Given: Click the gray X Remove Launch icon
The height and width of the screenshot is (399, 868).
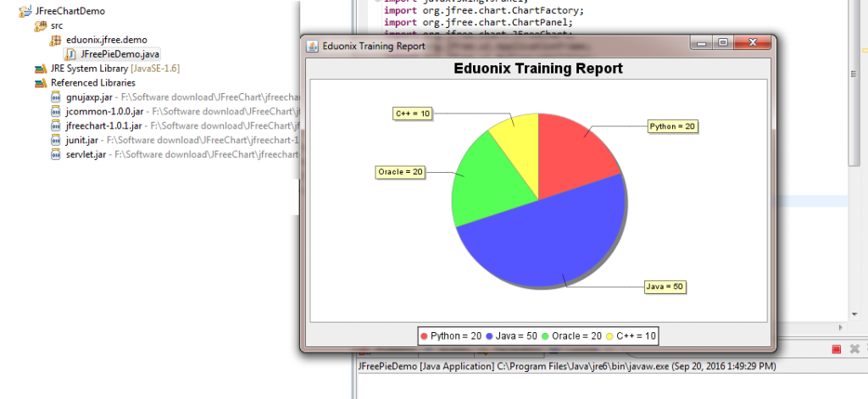Looking at the screenshot, I should tap(854, 349).
